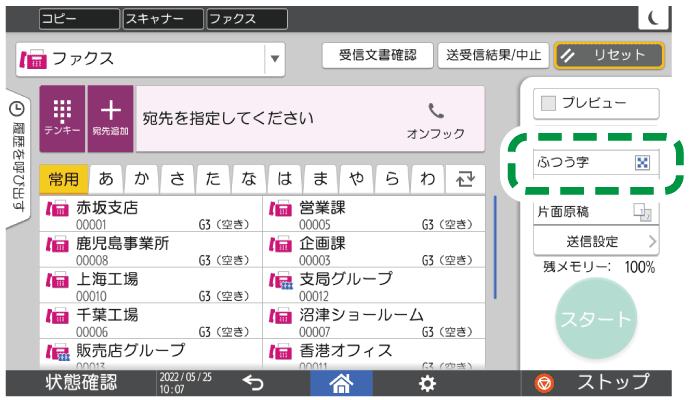Viewport: 695px width, 400px height.
Task: Select destination 上海工場
Action: (151, 285)
